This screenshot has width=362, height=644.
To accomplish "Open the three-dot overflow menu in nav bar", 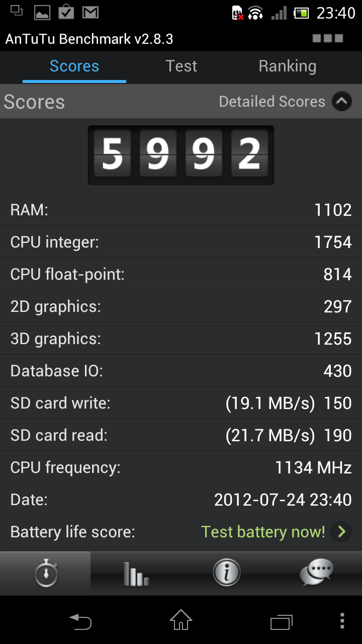I will [x=342, y=621].
